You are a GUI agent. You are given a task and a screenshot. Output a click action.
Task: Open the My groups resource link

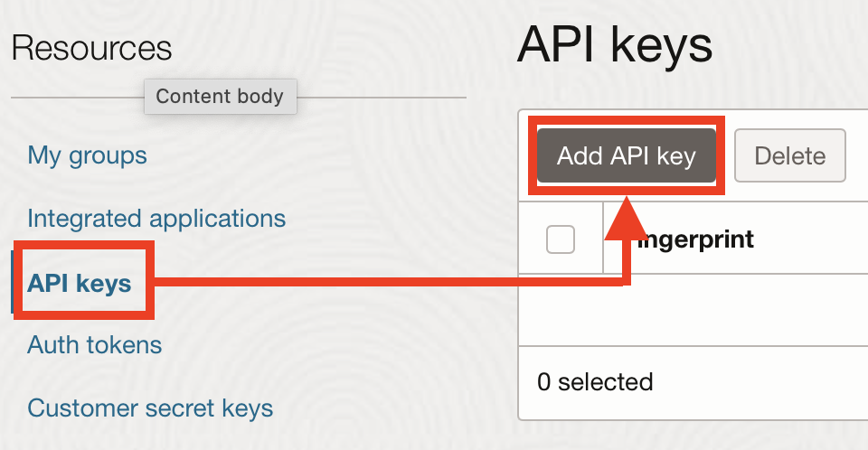(87, 155)
